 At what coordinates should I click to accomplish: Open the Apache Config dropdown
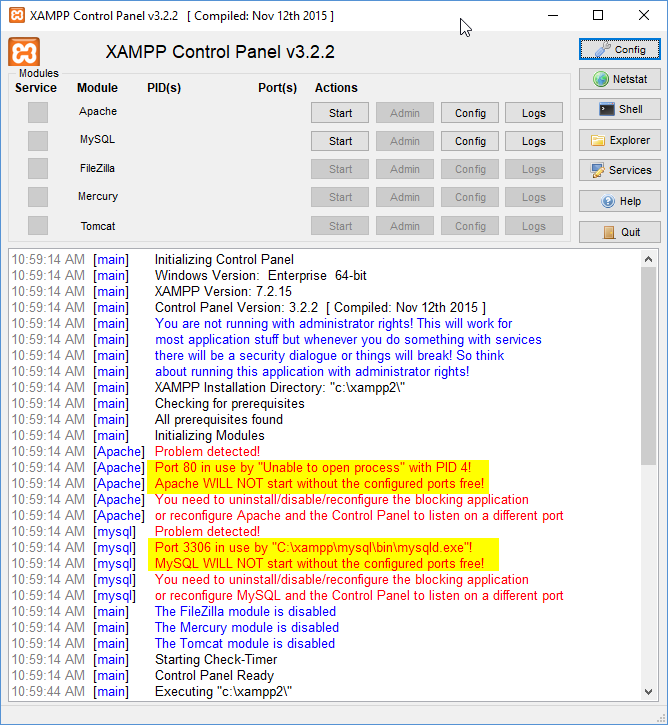tap(470, 113)
